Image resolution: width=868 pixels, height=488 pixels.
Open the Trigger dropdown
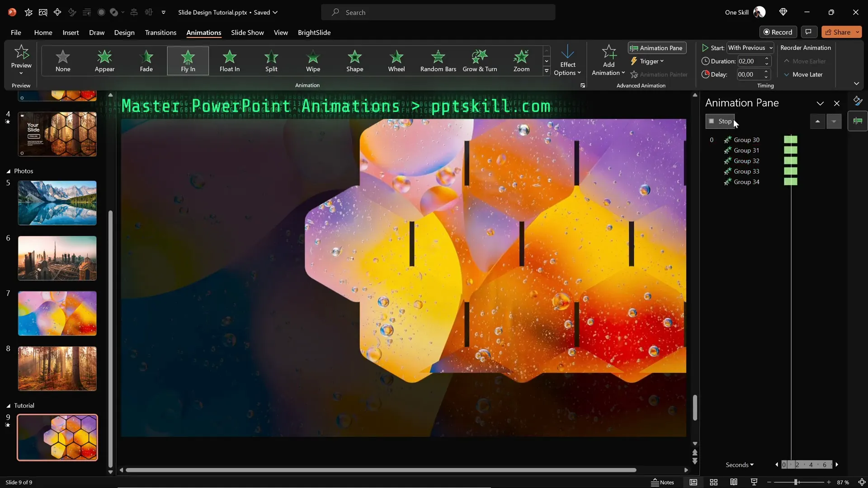(648, 61)
